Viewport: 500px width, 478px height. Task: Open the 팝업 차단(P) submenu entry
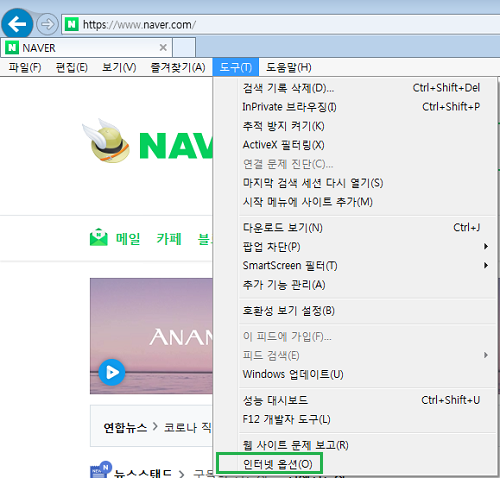355,247
